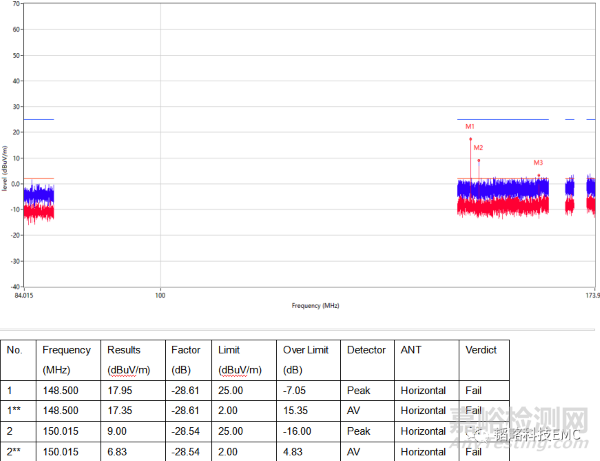Select the 17.95 result value cell
This screenshot has width=600, height=461.
pyautogui.click(x=122, y=392)
